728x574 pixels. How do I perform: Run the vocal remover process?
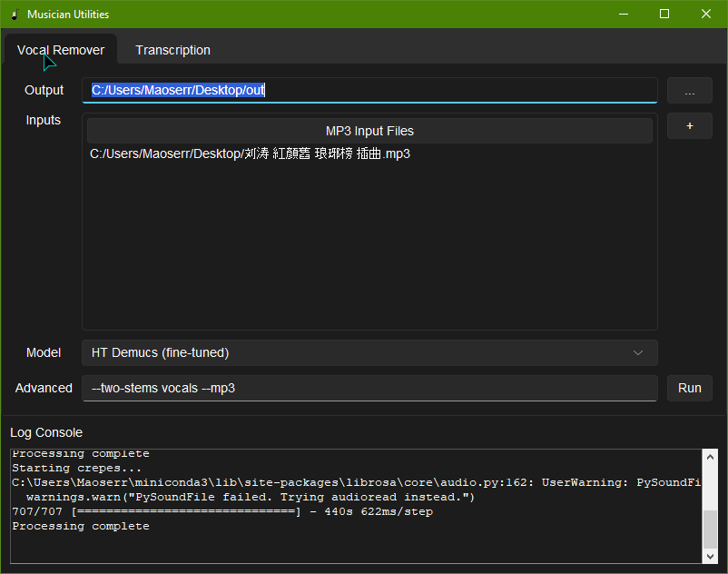(x=690, y=388)
